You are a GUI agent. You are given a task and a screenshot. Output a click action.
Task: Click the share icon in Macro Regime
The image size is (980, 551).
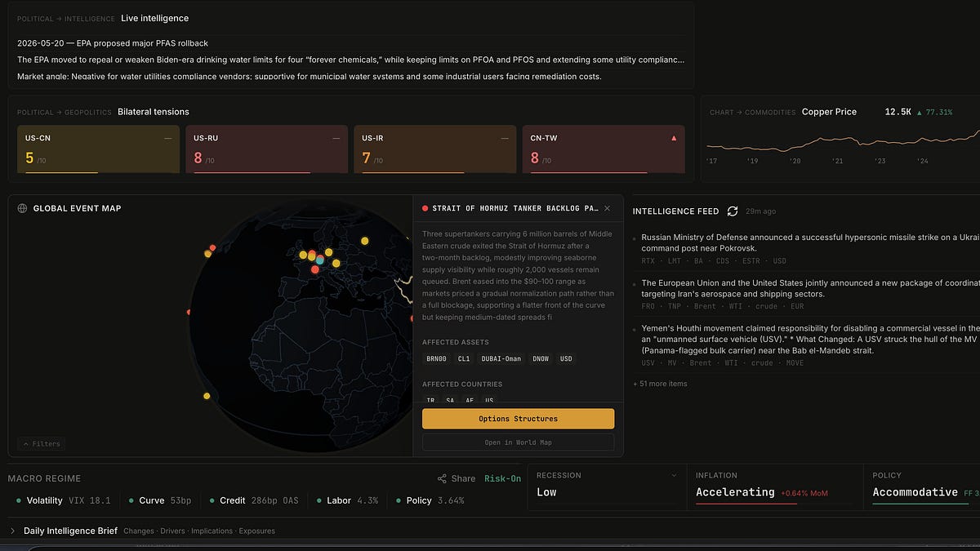[442, 478]
